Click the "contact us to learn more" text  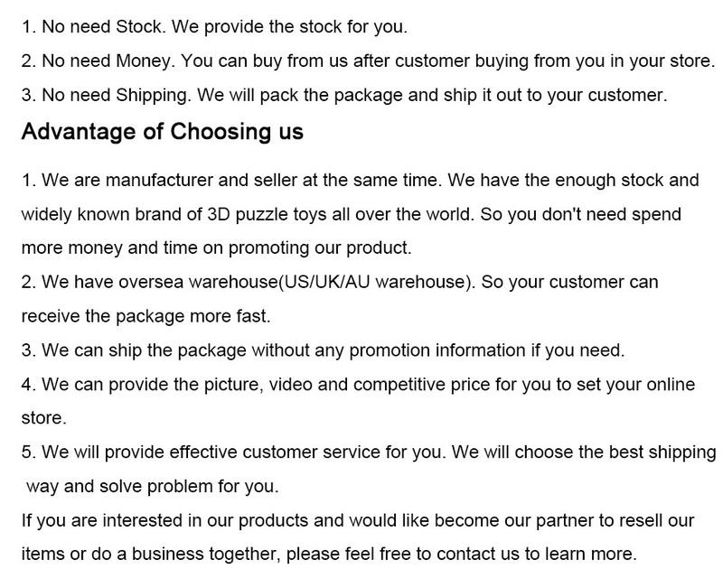point(542,554)
